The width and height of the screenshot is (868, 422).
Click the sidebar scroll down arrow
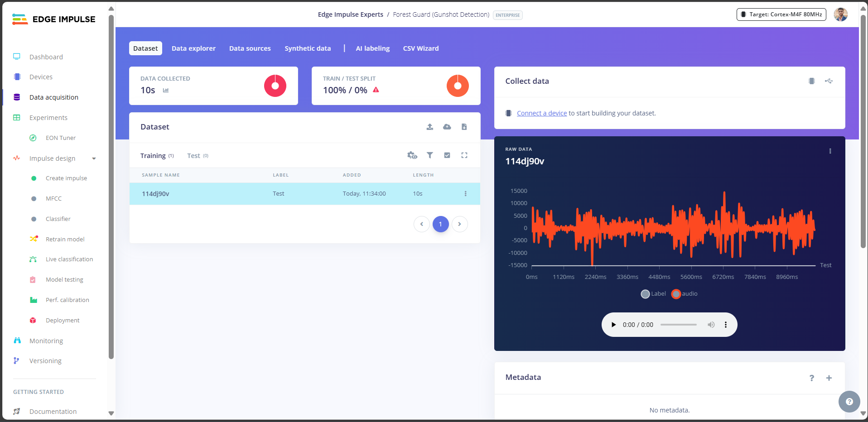coord(111,413)
